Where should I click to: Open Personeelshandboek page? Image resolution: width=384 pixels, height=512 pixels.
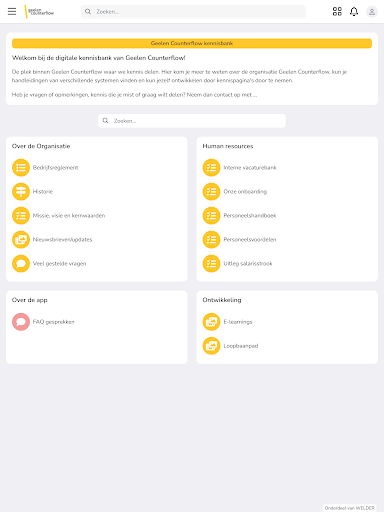(x=250, y=216)
